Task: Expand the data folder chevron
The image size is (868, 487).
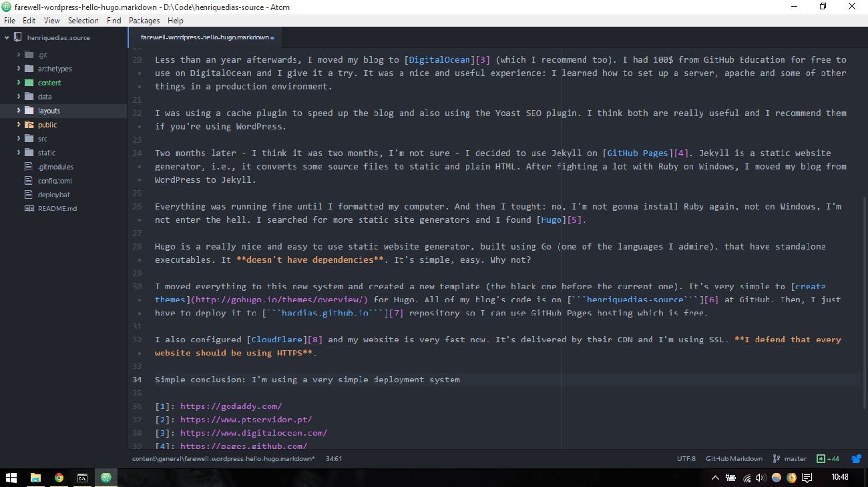Action: 19,97
